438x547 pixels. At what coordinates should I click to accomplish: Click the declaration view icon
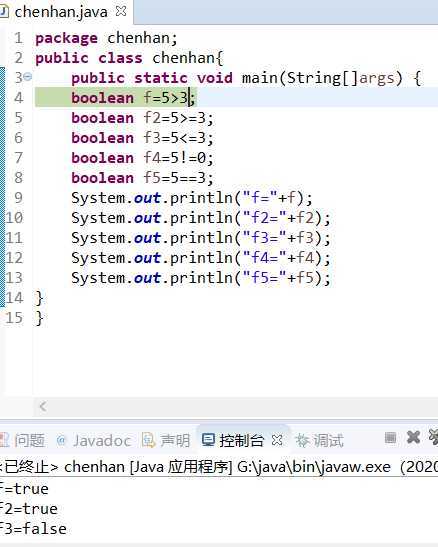pyautogui.click(x=149, y=440)
